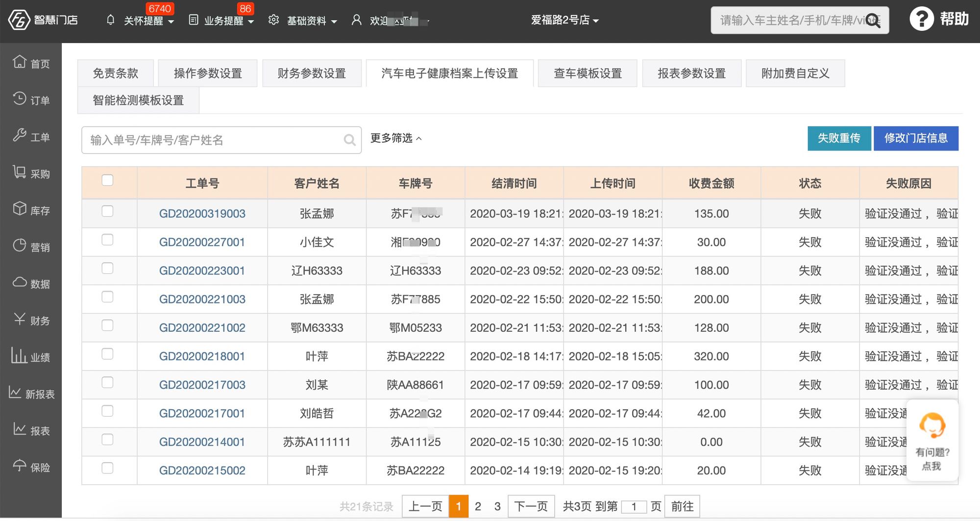Viewport: 980px width, 521px height.
Task: Click the user profile icon
Action: click(357, 20)
